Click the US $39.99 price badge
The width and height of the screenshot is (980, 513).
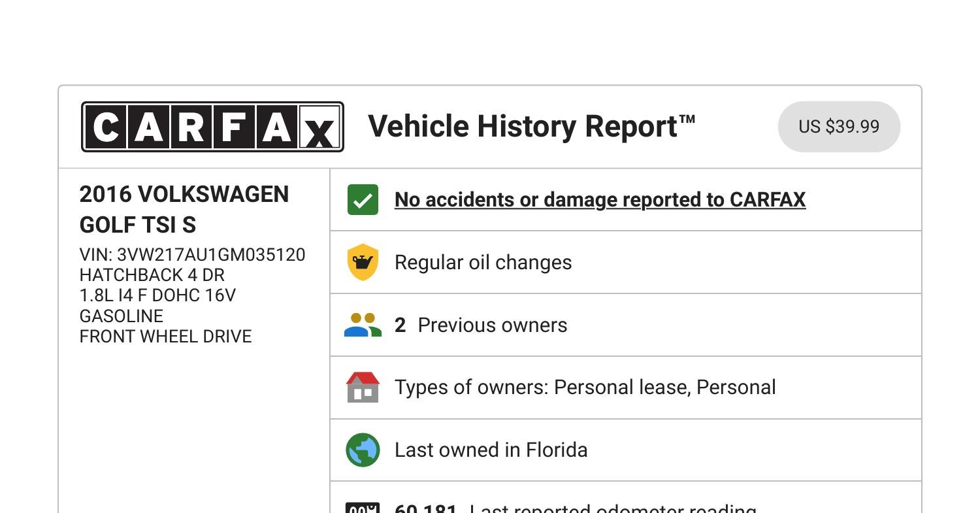click(x=839, y=127)
